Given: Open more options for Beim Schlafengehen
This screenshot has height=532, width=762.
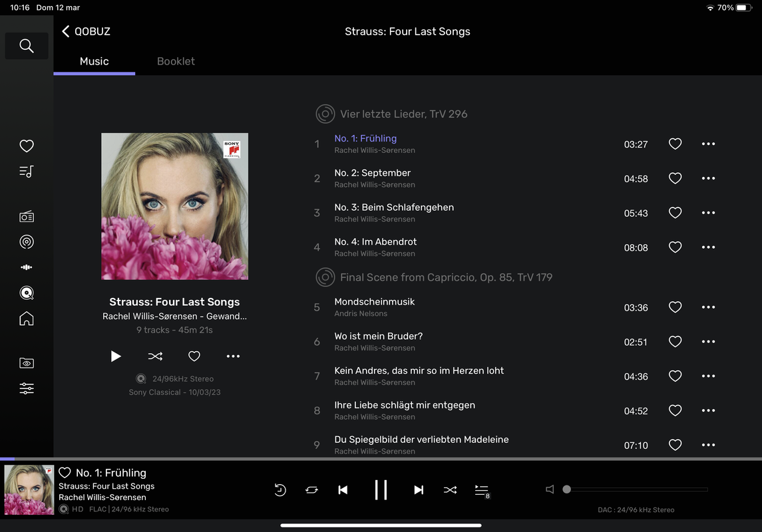Looking at the screenshot, I should 709,213.
